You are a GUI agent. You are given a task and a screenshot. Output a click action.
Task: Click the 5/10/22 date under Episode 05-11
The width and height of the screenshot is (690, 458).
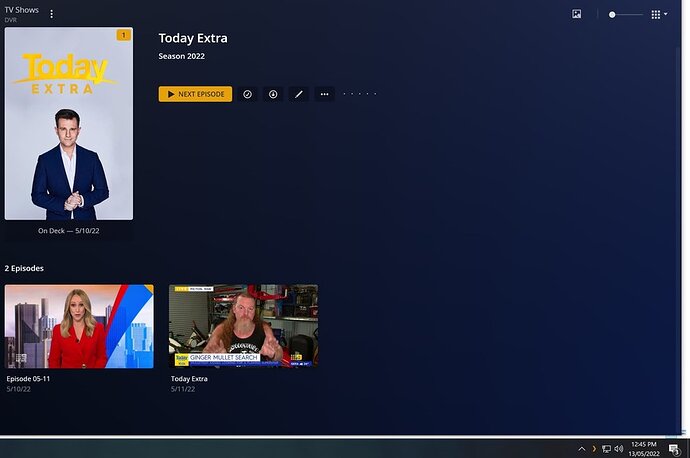click(18, 389)
